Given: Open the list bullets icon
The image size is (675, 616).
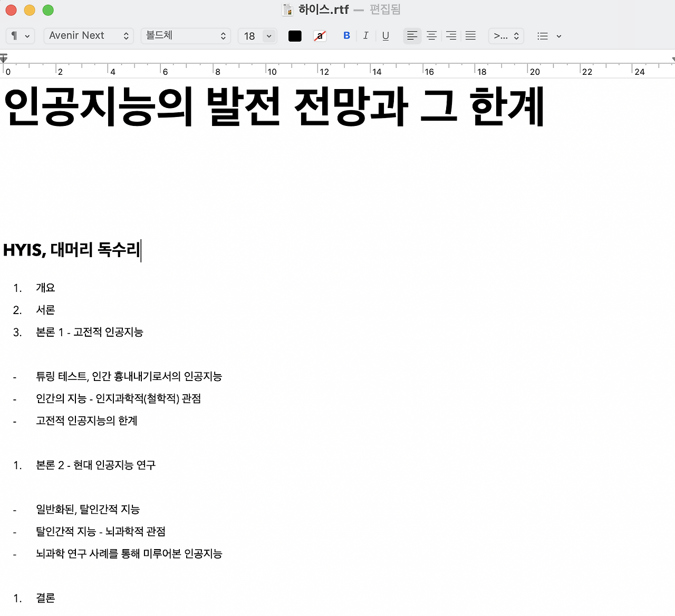Looking at the screenshot, I should 542,36.
